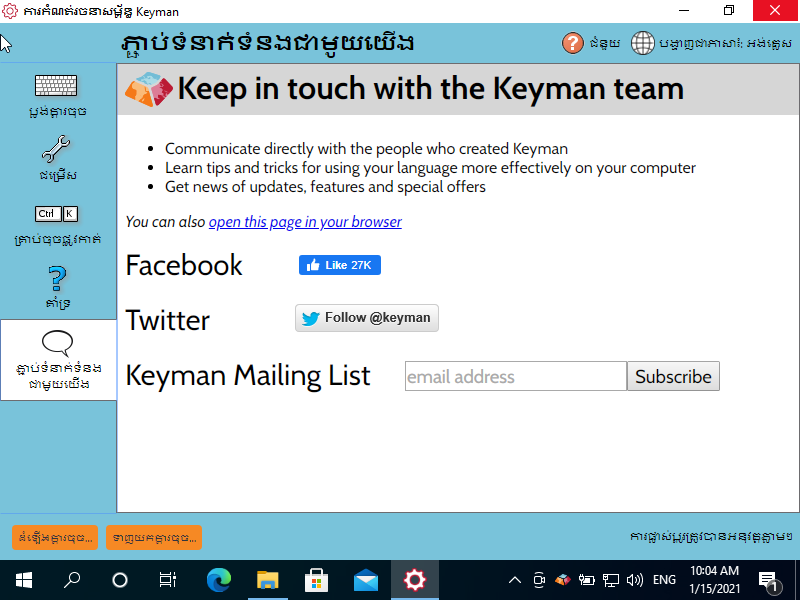Open Cortana circle icon
The image size is (800, 600).
pyautogui.click(x=120, y=580)
